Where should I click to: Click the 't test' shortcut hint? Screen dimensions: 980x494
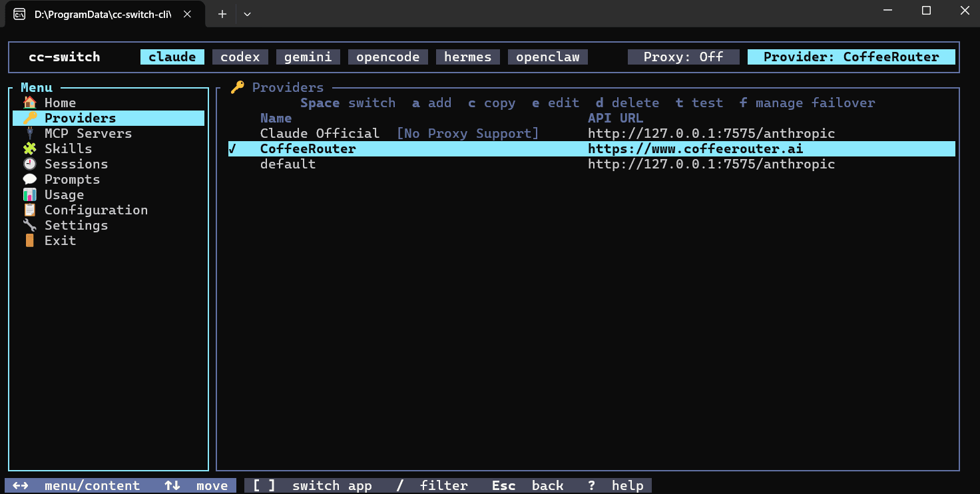[x=699, y=103]
